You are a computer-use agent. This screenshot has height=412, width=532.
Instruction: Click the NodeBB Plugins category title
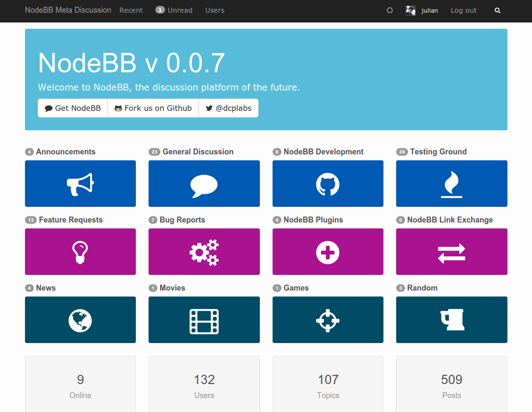pyautogui.click(x=313, y=220)
